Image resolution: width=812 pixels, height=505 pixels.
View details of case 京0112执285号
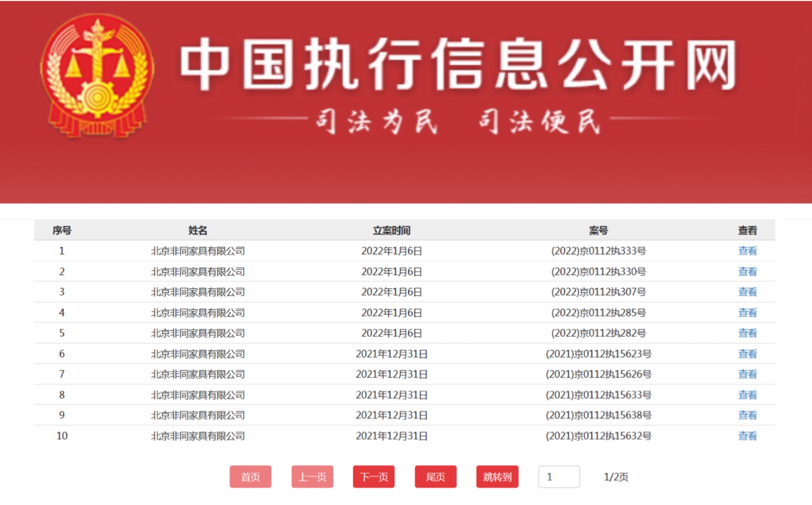coord(748,313)
